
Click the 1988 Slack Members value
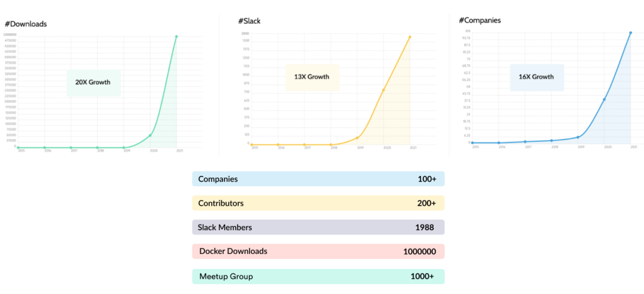(x=424, y=227)
